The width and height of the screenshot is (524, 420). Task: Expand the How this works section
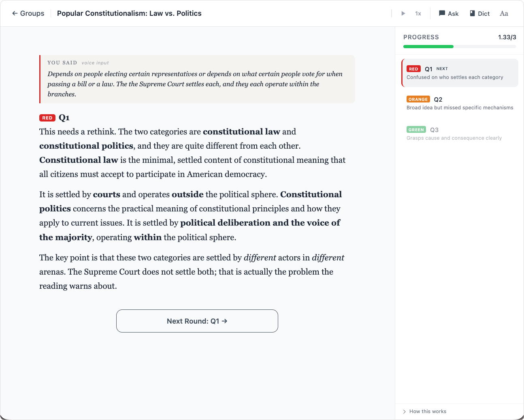pyautogui.click(x=424, y=411)
